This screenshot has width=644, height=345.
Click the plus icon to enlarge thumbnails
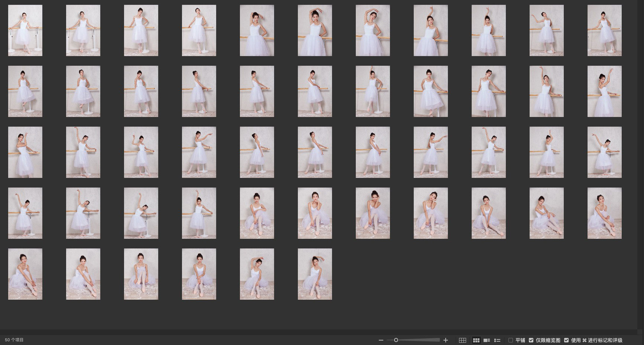tap(446, 340)
